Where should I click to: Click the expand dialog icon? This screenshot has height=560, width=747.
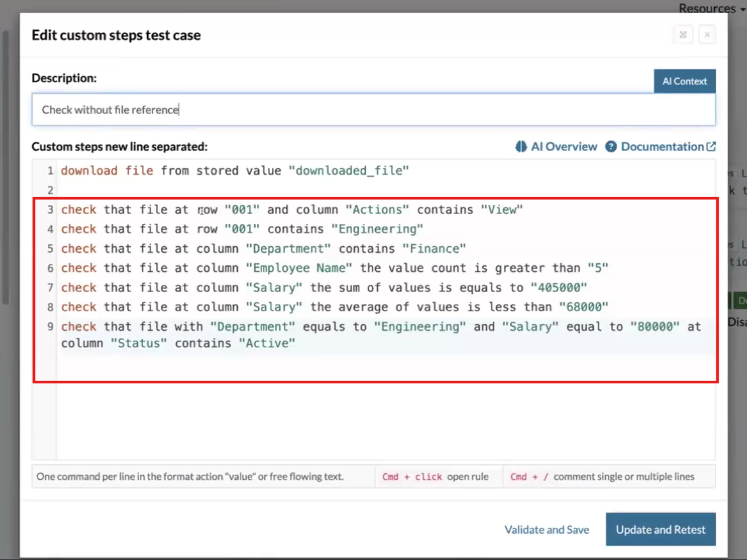point(683,35)
